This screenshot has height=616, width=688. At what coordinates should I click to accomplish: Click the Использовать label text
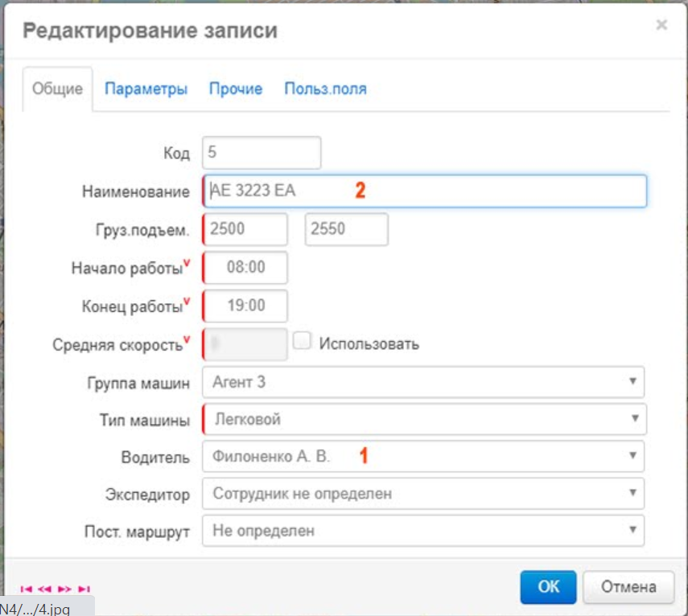(369, 344)
